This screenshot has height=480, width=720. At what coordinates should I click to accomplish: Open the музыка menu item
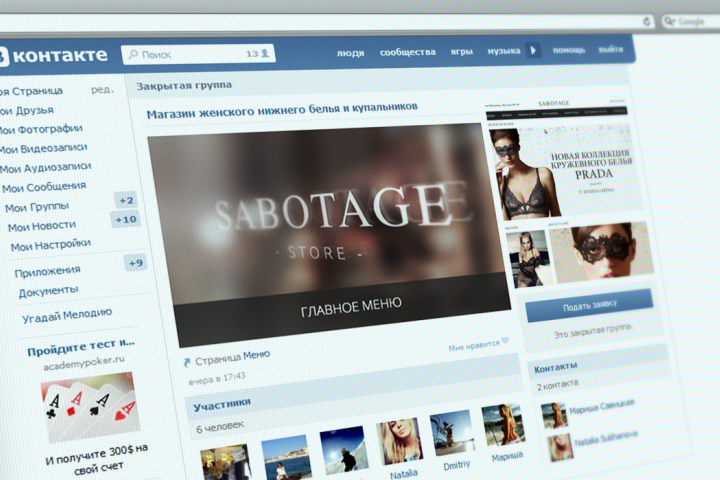[x=504, y=51]
